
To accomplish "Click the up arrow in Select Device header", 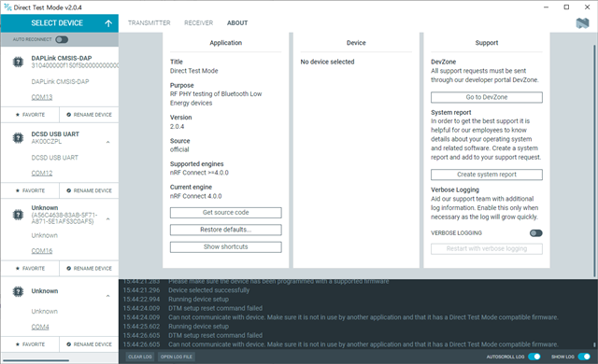I will [108, 23].
